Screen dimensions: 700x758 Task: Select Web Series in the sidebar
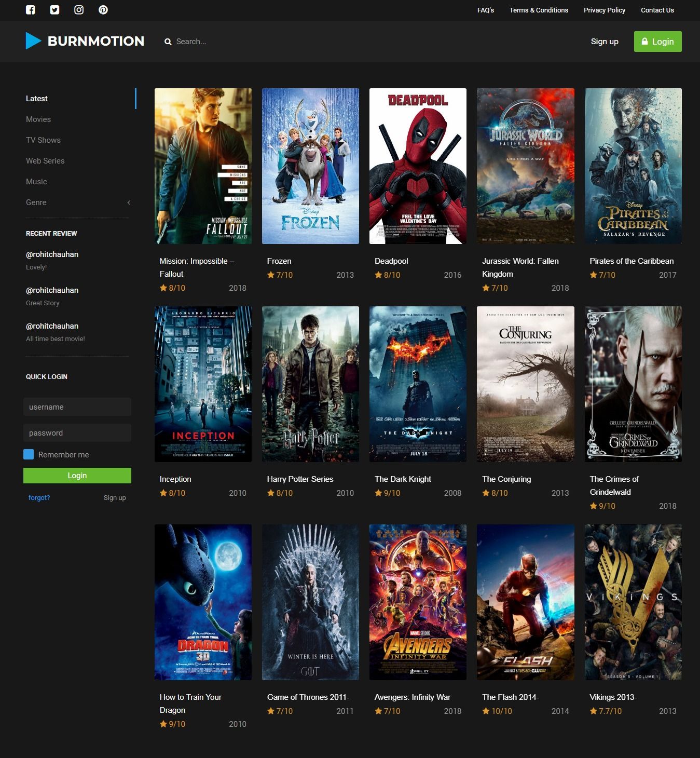[45, 161]
